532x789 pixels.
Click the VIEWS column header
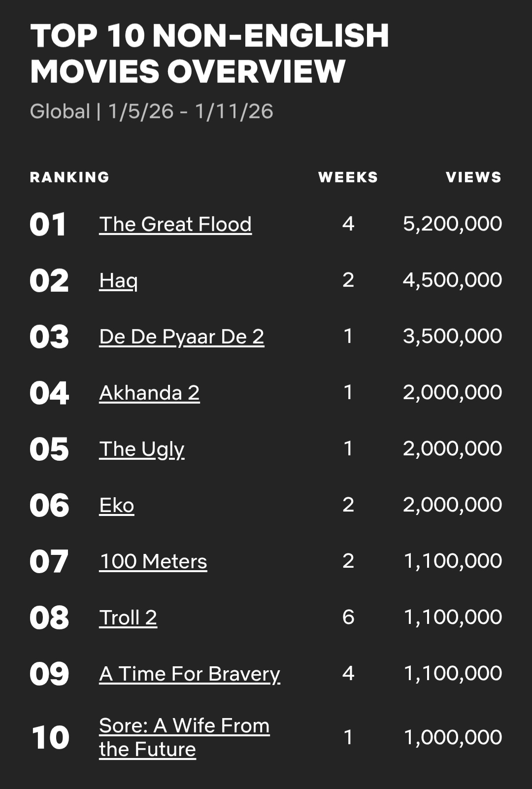coord(473,177)
